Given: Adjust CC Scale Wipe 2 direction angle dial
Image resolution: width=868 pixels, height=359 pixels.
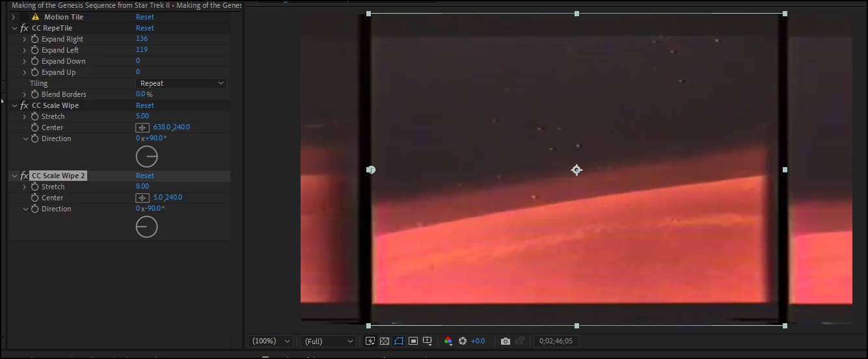Looking at the screenshot, I should tap(147, 227).
